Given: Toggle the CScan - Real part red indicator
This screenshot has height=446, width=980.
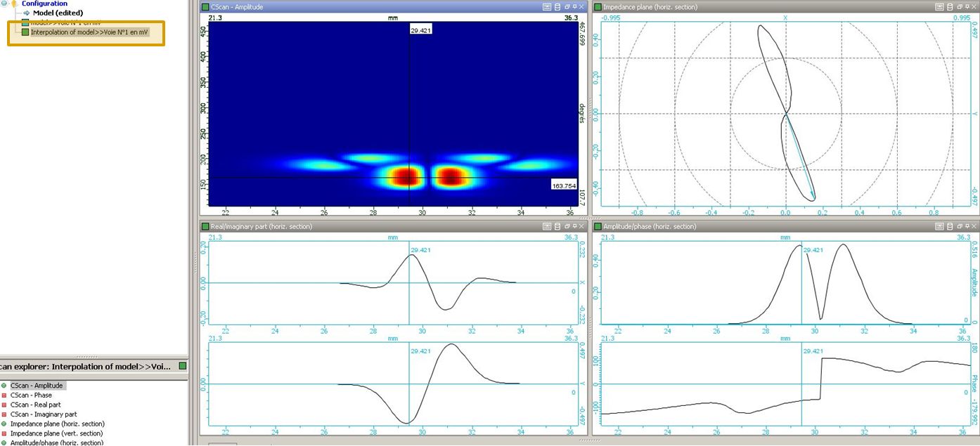Looking at the screenshot, I should click(x=4, y=405).
